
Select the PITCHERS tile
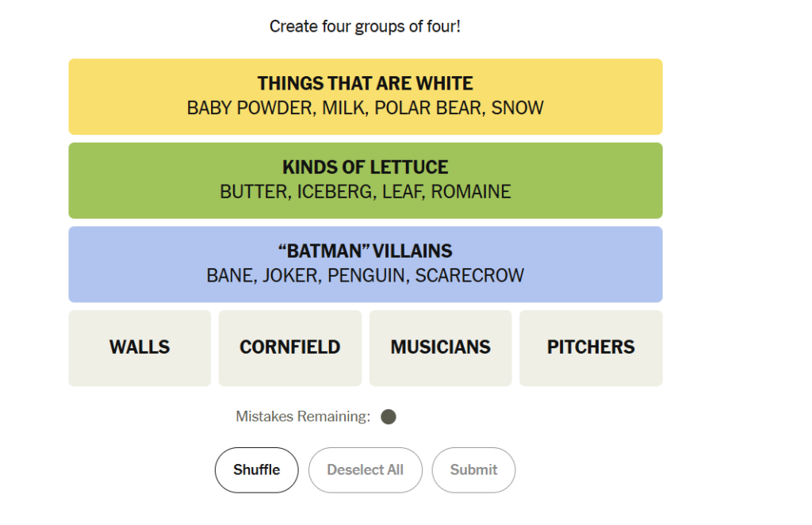click(x=591, y=348)
